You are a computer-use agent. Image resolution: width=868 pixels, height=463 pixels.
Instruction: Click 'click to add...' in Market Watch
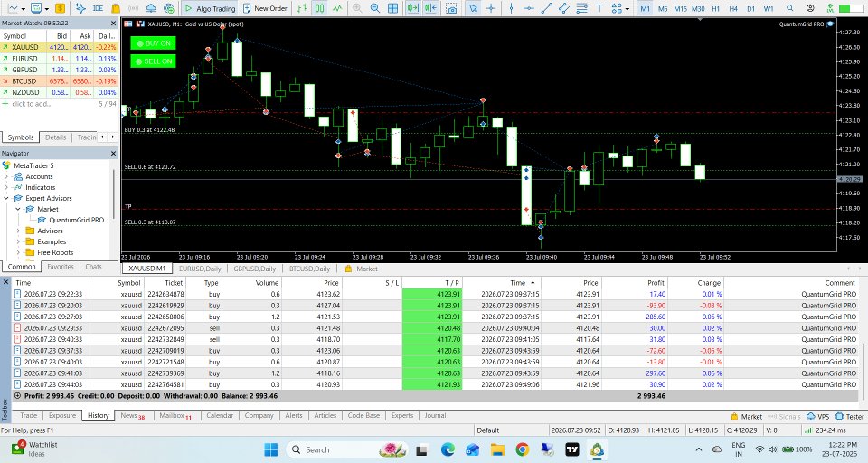click(31, 104)
